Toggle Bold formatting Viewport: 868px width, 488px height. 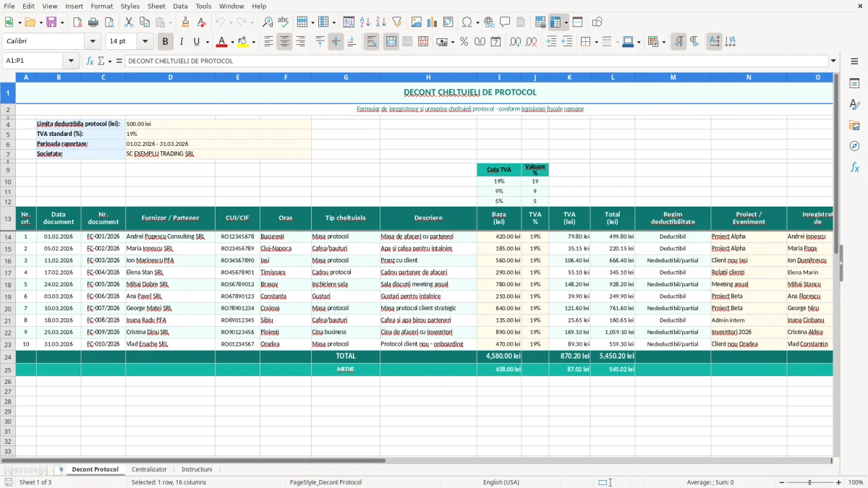[x=165, y=42]
